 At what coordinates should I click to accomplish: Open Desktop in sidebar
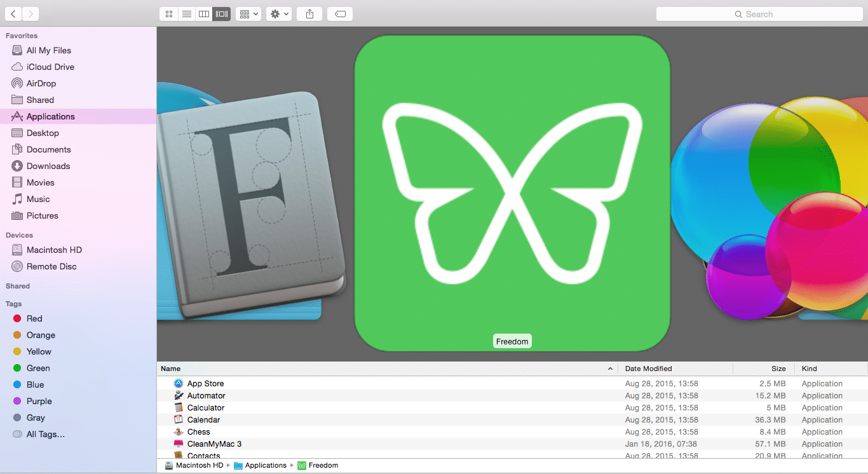[78, 133]
